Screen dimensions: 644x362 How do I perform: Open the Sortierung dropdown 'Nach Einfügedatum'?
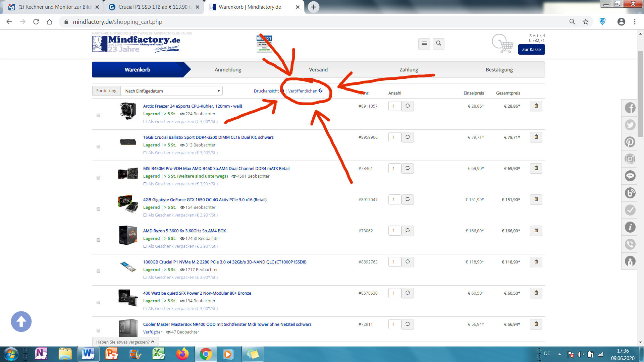[x=171, y=91]
